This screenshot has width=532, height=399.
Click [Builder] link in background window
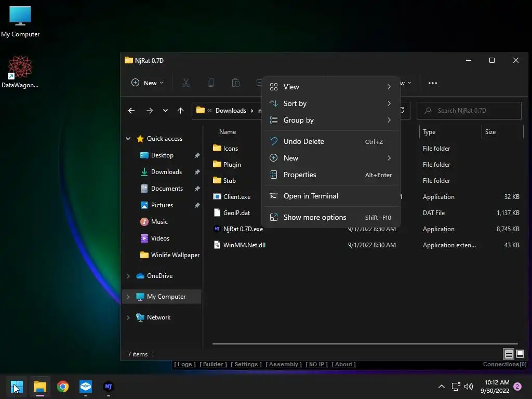[x=213, y=364]
